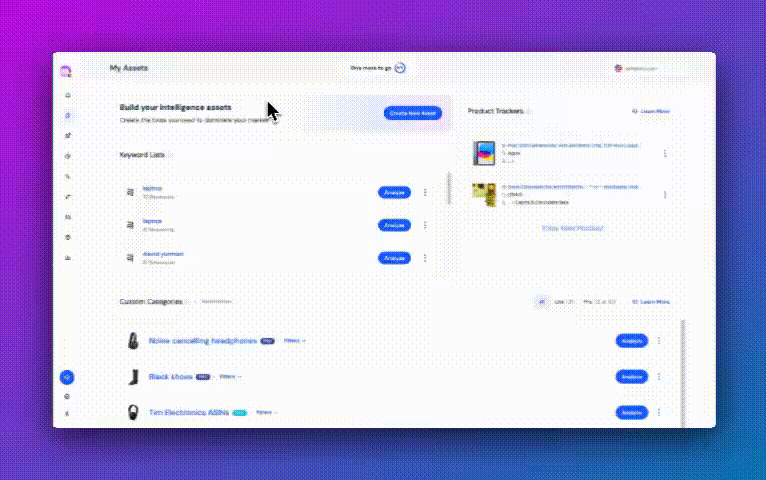The width and height of the screenshot is (766, 480).
Task: Select the All tab in Custom Categories
Action: [x=541, y=302]
